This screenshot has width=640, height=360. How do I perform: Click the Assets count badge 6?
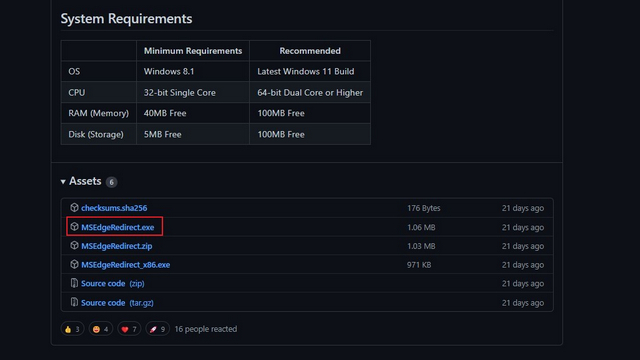[x=111, y=182]
